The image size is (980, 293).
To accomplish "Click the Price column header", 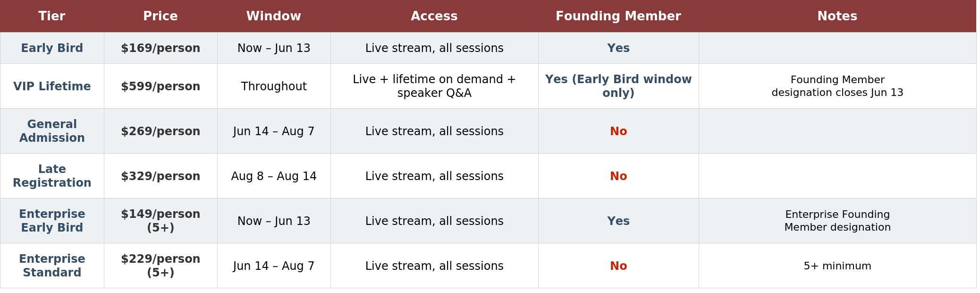I will [161, 16].
